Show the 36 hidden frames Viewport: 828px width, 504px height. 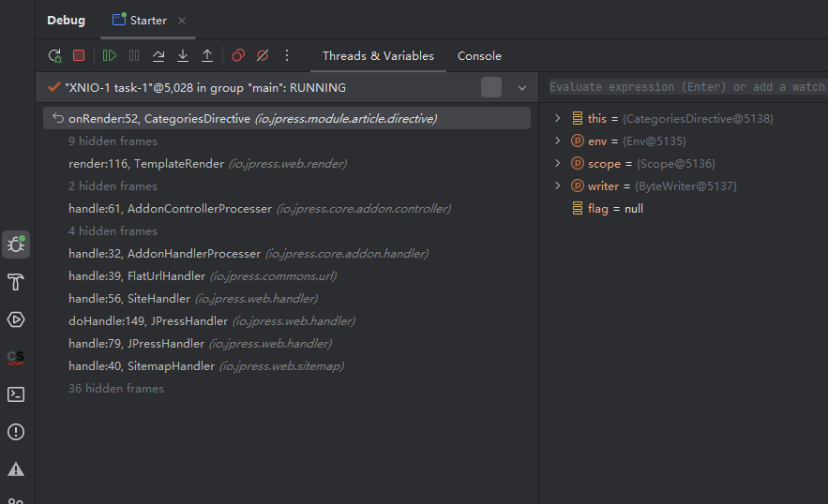[116, 389]
